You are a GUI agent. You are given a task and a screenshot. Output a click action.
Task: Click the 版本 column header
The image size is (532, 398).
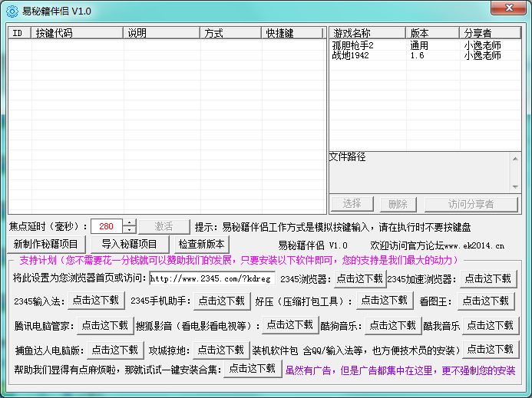pos(433,33)
